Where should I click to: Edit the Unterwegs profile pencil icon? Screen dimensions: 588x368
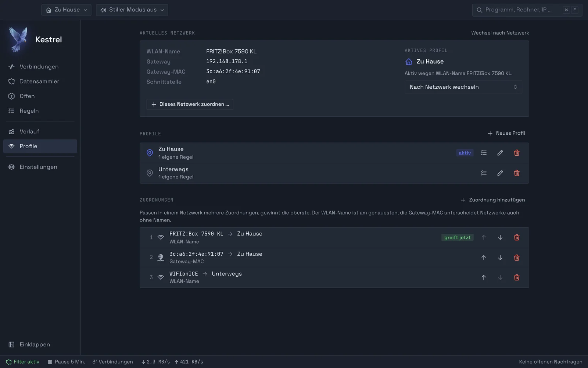coord(500,173)
